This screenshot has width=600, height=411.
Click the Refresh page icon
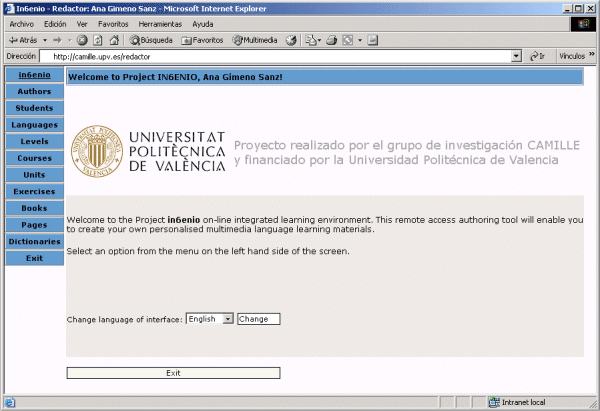(98, 40)
